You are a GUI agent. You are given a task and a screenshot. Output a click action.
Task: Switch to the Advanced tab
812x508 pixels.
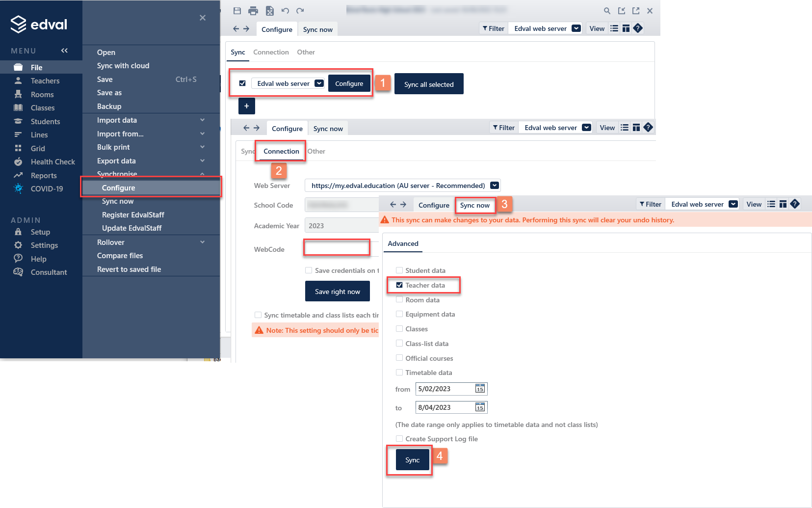pos(403,243)
